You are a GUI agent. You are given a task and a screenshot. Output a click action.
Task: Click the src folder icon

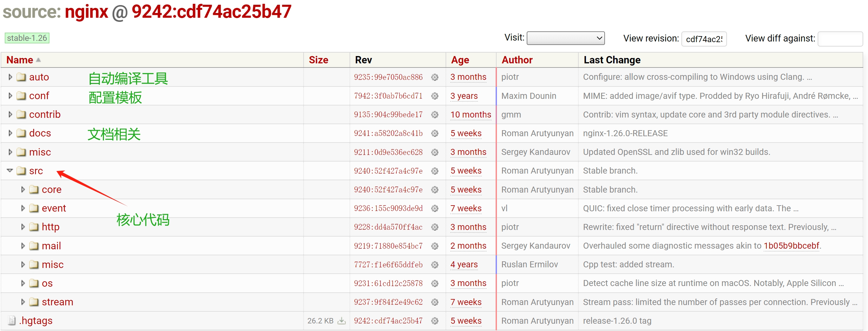point(22,171)
